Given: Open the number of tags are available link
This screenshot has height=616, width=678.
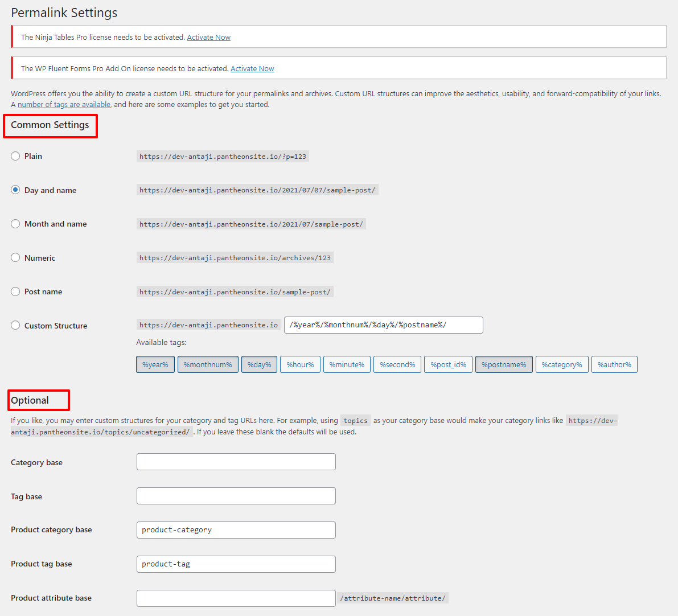Looking at the screenshot, I should 64,104.
